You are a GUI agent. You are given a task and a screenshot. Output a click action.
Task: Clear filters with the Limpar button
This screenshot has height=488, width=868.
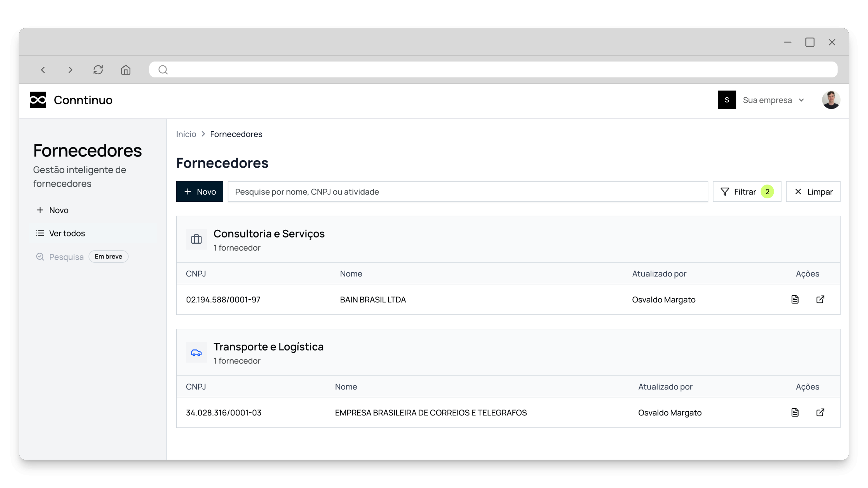(x=813, y=191)
